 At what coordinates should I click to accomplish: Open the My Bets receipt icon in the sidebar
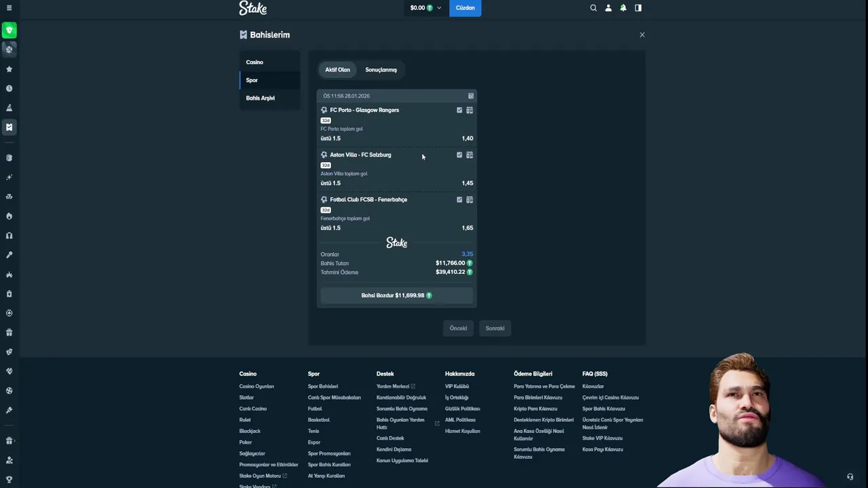(9, 127)
